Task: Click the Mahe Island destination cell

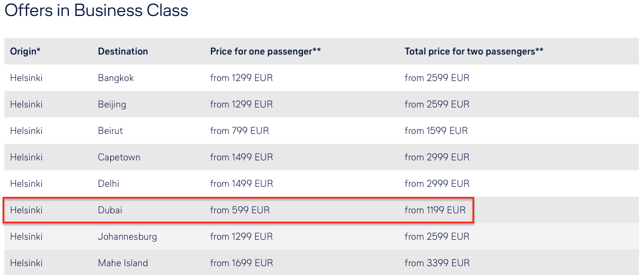Action: (x=123, y=263)
